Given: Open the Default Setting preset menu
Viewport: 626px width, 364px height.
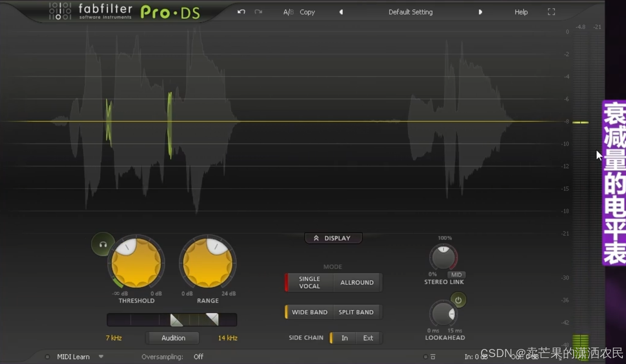Looking at the screenshot, I should [411, 12].
